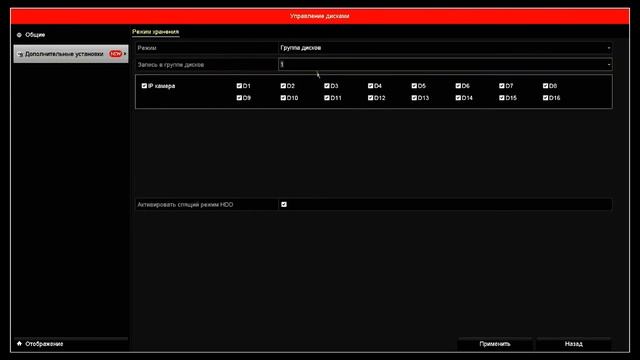Open the Режим dropdown showing Группа дисков
Viewport: 640px width, 360px height.
[445, 48]
